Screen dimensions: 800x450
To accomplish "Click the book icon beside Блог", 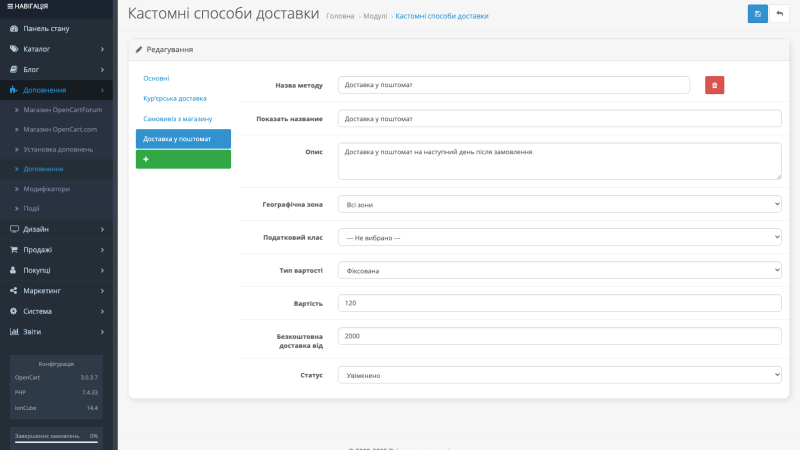I will click(x=14, y=69).
